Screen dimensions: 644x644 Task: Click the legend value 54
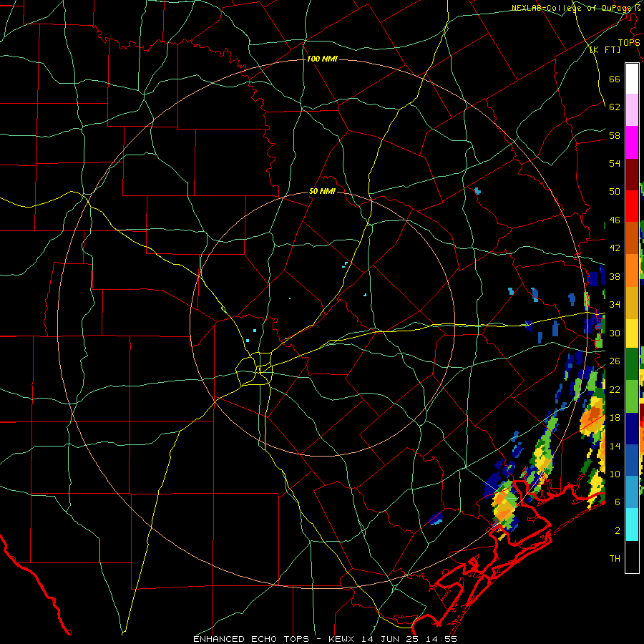pyautogui.click(x=615, y=163)
